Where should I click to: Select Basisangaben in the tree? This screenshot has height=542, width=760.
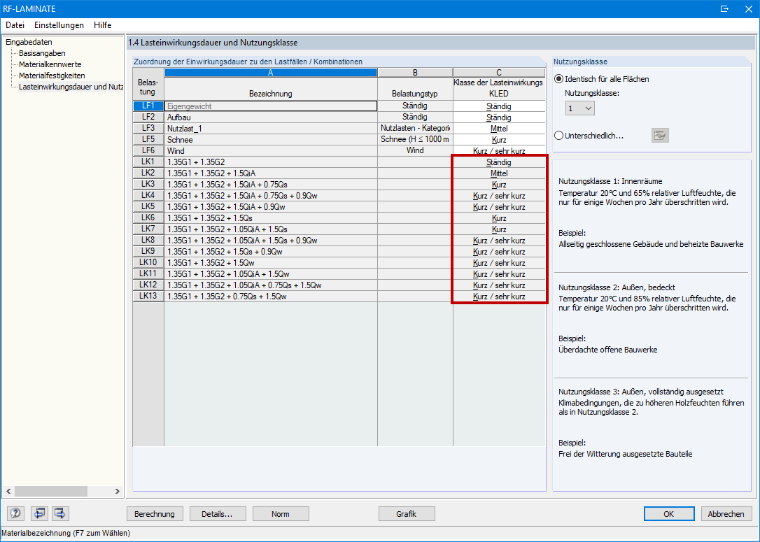(x=42, y=53)
